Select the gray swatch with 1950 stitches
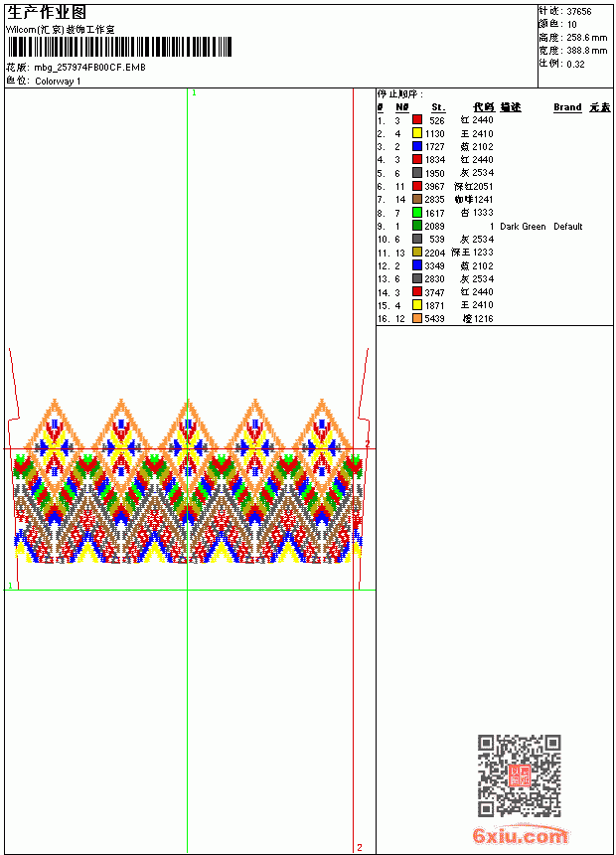 417,172
